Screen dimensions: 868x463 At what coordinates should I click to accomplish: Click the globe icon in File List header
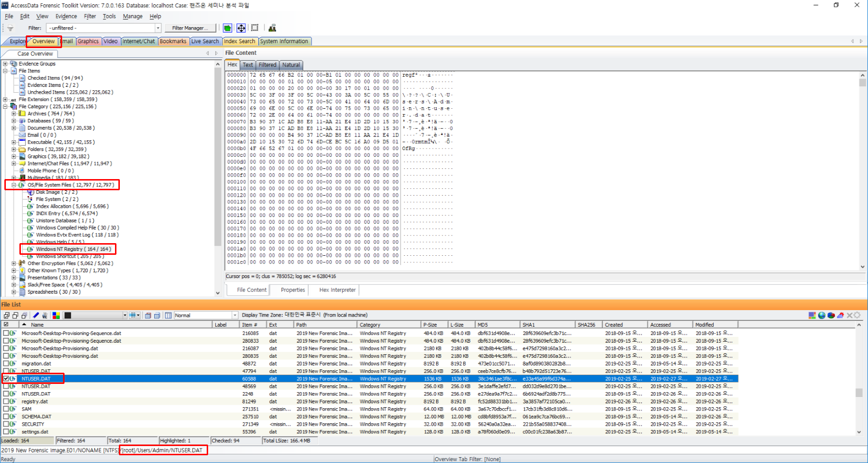(821, 315)
